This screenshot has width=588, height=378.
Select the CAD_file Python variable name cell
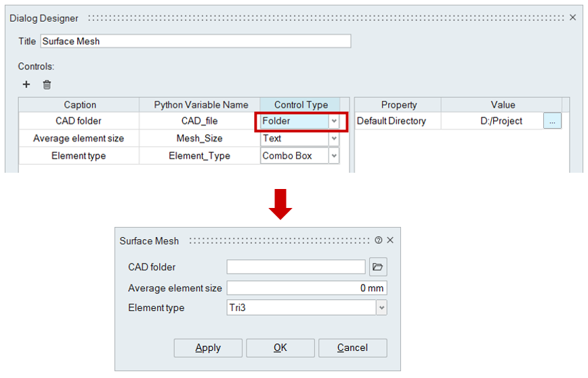click(x=200, y=121)
